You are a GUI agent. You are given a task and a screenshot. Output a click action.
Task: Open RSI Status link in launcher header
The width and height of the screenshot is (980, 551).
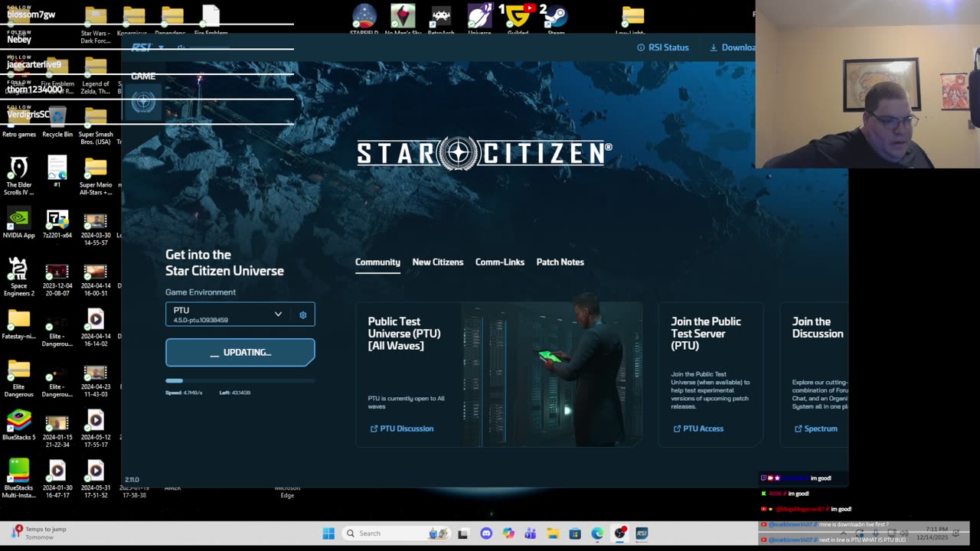click(x=663, y=47)
